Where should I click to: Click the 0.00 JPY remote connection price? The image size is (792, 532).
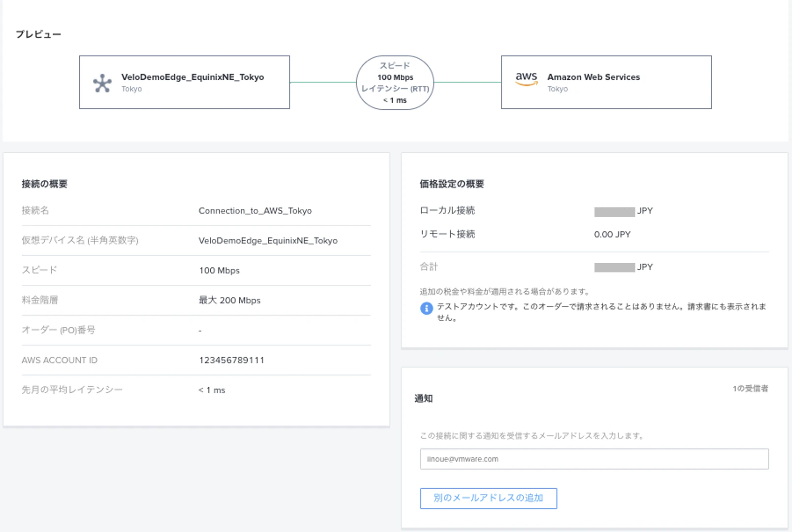click(x=612, y=234)
